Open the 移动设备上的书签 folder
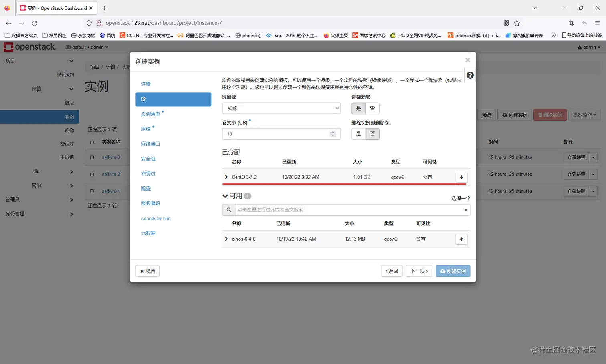The image size is (606, 364). pyautogui.click(x=582, y=35)
